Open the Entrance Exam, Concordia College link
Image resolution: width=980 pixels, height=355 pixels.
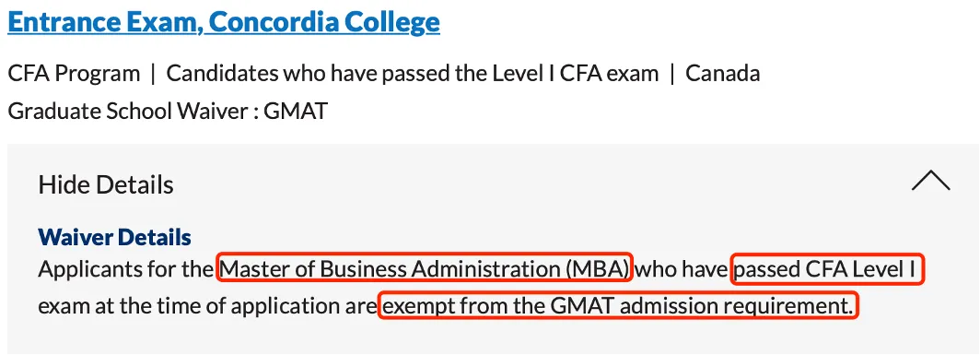point(224,22)
